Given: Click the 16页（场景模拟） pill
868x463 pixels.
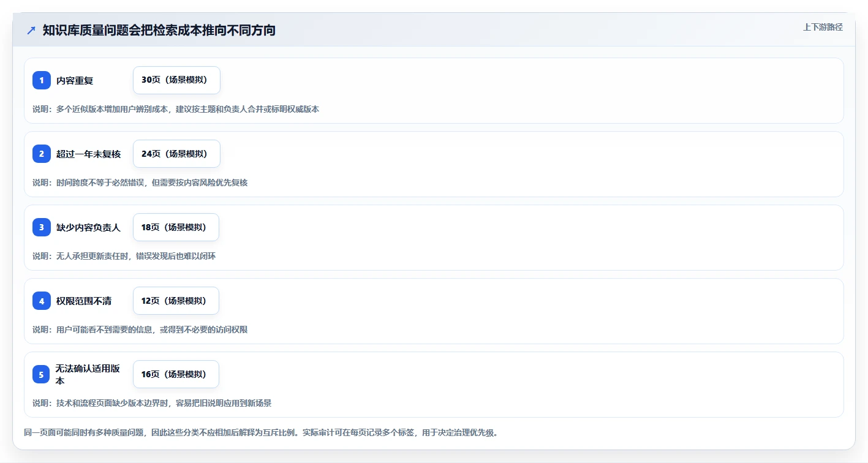Looking at the screenshot, I should pos(176,374).
